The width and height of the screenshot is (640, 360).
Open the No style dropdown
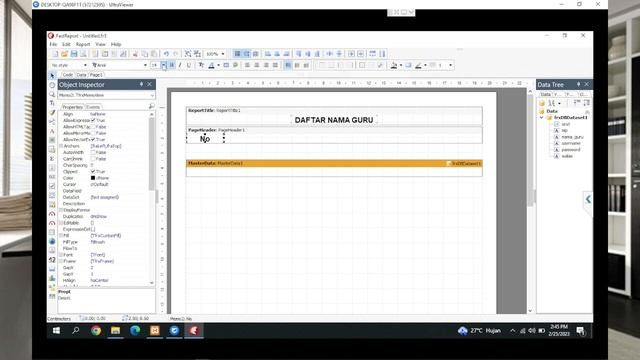pos(85,65)
